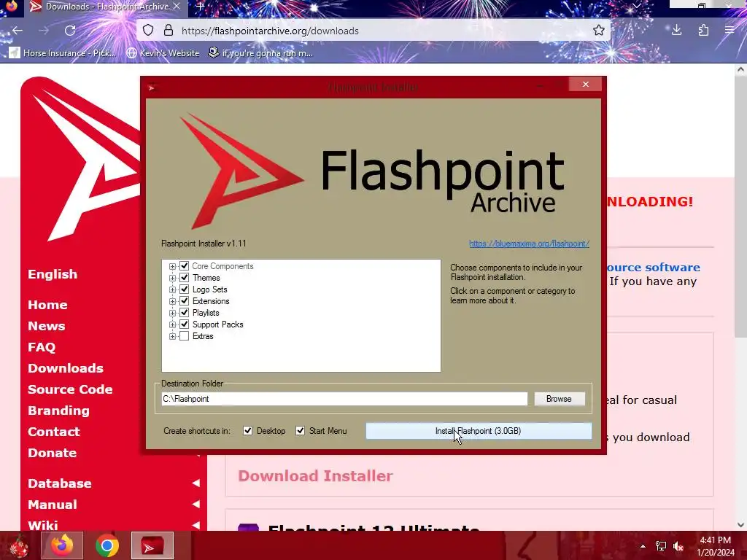Click the muted volume tray icon

tap(678, 546)
